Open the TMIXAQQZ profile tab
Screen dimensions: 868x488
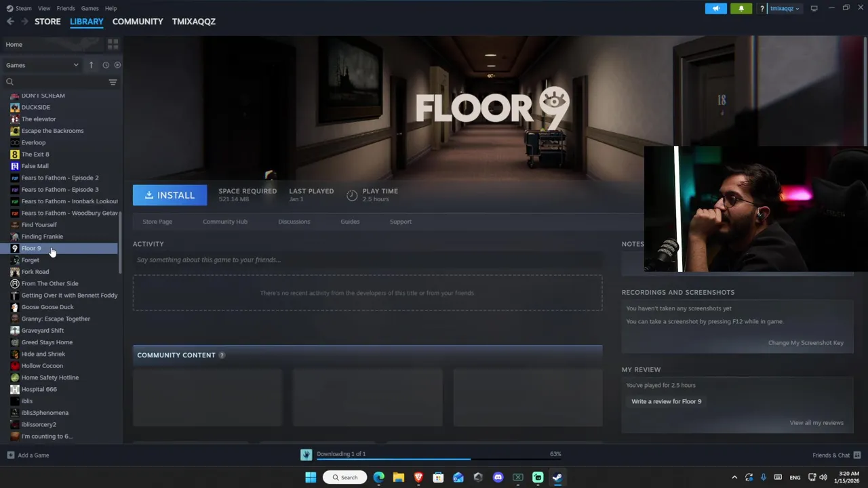(x=194, y=22)
